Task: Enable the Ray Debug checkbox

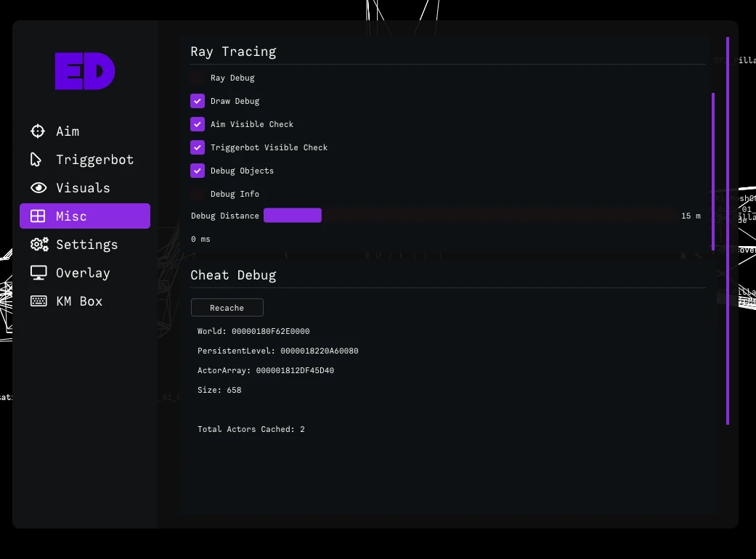Action: 198,78
